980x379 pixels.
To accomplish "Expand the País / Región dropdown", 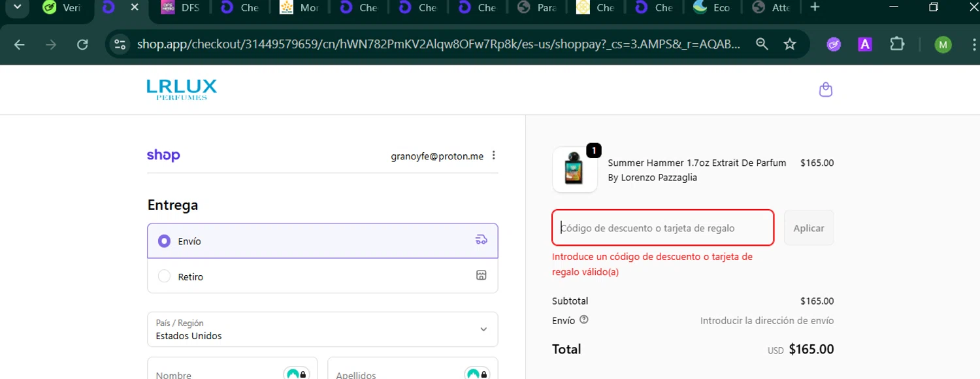I will pos(323,329).
